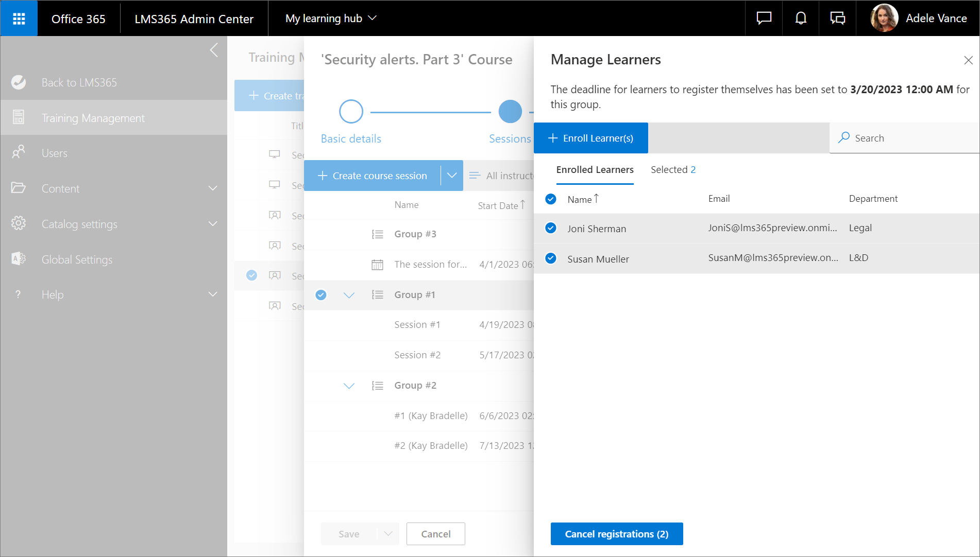Collapse the Group #2 sessions row

tap(349, 386)
